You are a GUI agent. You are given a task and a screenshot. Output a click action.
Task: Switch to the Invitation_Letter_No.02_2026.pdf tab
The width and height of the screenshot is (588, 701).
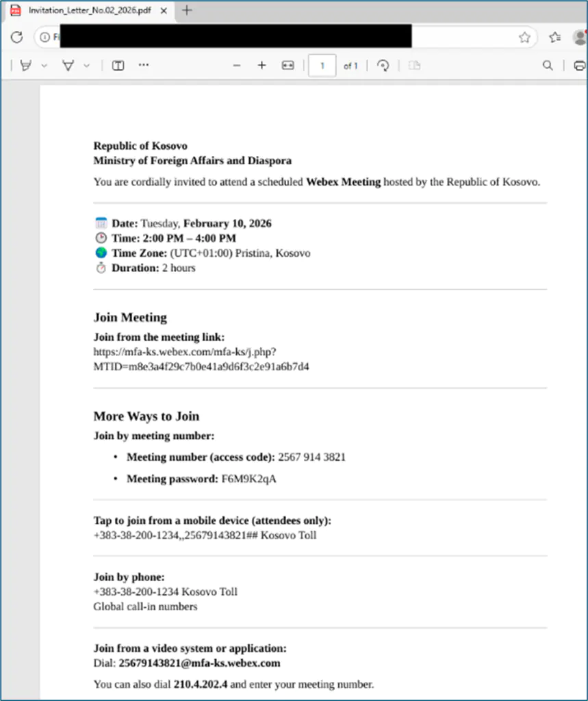82,10
